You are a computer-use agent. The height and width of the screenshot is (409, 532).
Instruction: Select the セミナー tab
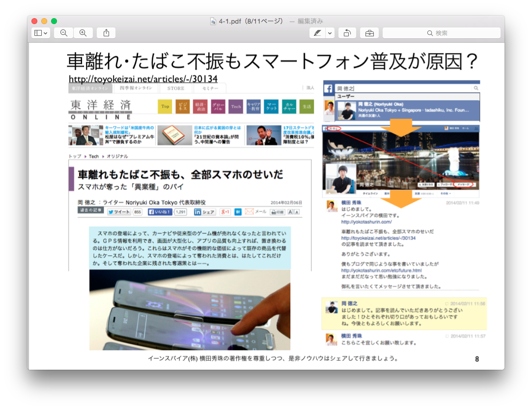coord(210,88)
